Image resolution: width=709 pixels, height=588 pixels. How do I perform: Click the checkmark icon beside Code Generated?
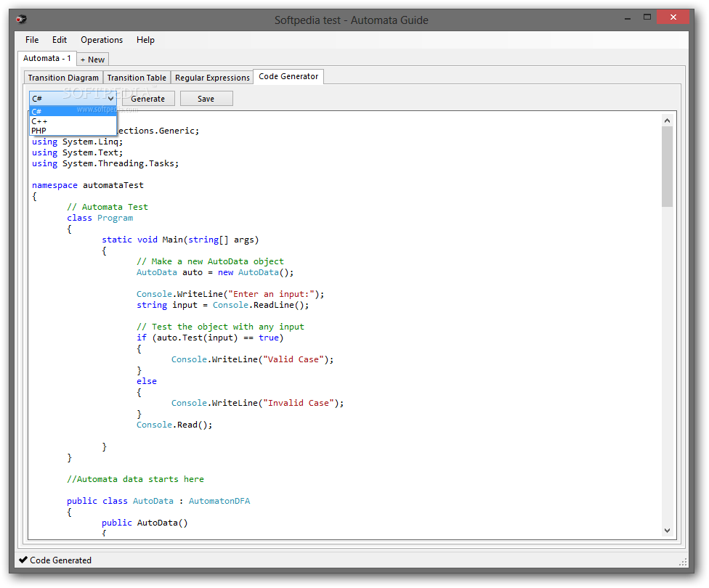[x=23, y=560]
